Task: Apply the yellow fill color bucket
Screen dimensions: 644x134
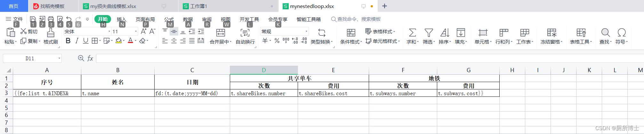Action: point(118,41)
